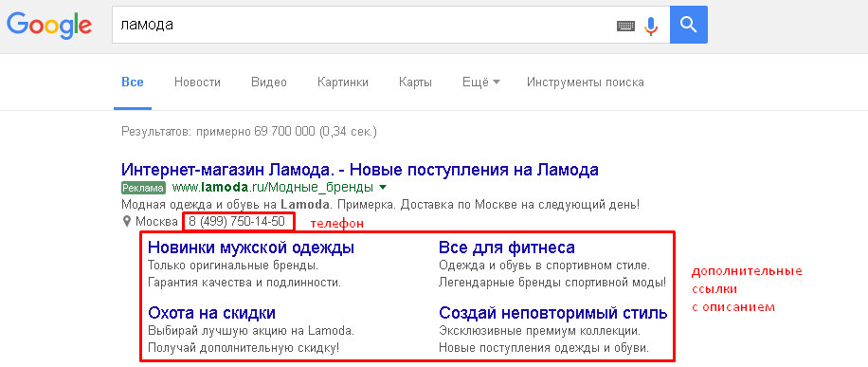Open Новинки мужской одежды sitelink
The width and height of the screenshot is (868, 367).
(251, 248)
